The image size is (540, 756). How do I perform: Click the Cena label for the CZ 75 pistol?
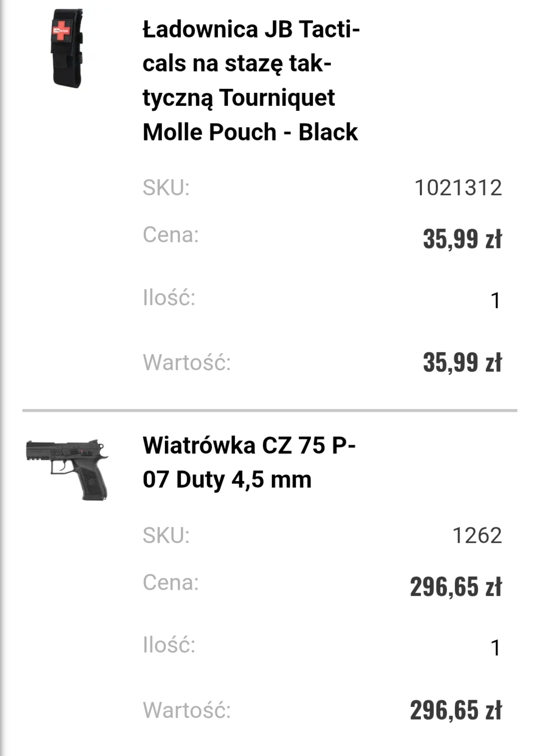tap(170, 583)
